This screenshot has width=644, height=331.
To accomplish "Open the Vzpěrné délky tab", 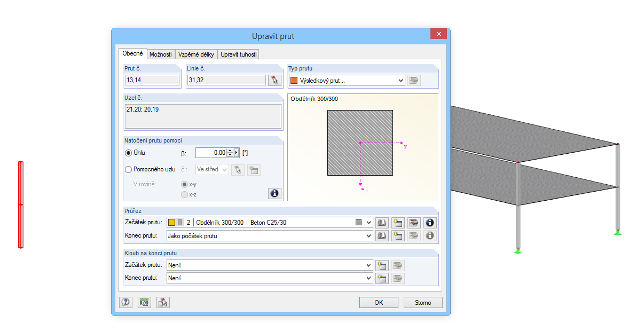I will (x=196, y=54).
